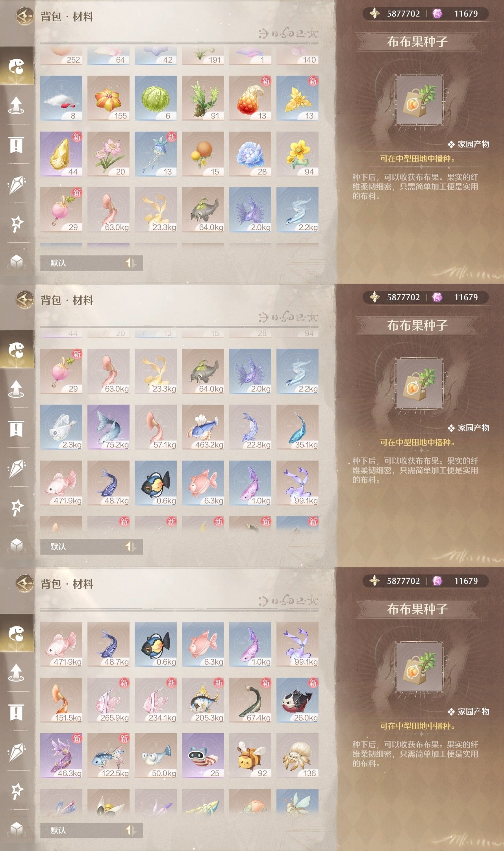
Task: Toggle sort order arrows in the topmost panel
Action: (130, 263)
